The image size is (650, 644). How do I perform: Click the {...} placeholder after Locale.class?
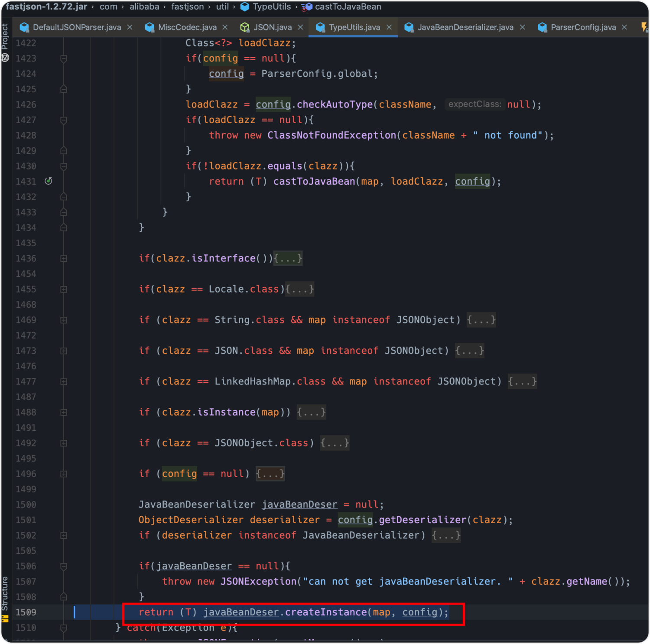pos(299,289)
